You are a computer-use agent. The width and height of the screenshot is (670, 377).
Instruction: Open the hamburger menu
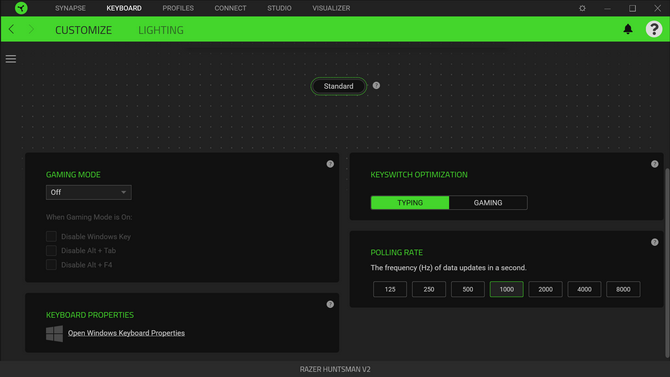[11, 59]
